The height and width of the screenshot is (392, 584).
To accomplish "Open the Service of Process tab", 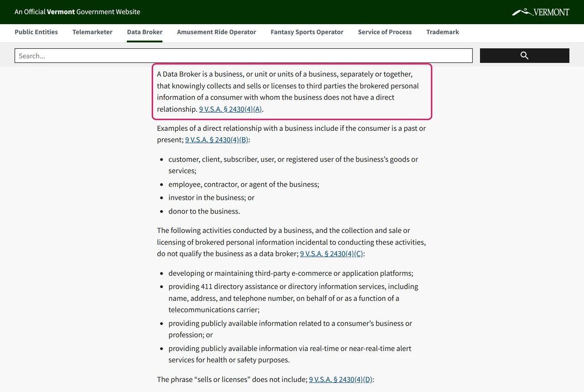I will (385, 32).
